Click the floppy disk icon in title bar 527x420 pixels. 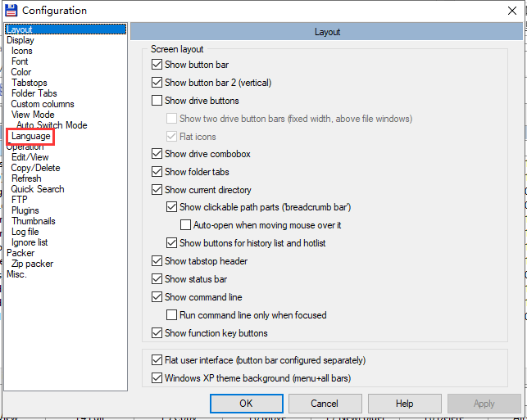coord(10,10)
